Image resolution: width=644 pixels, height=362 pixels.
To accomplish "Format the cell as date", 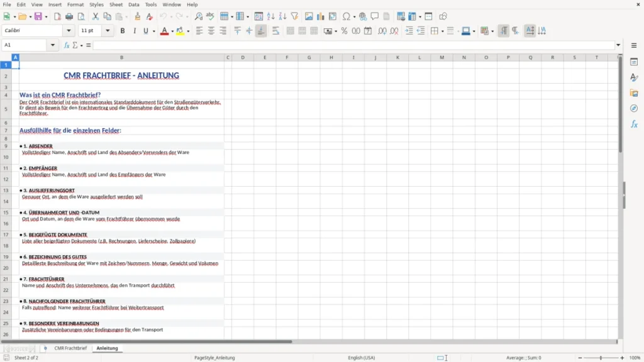I will [x=368, y=31].
